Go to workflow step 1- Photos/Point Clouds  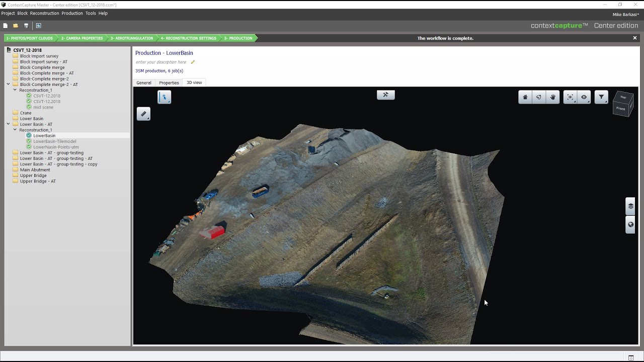30,38
